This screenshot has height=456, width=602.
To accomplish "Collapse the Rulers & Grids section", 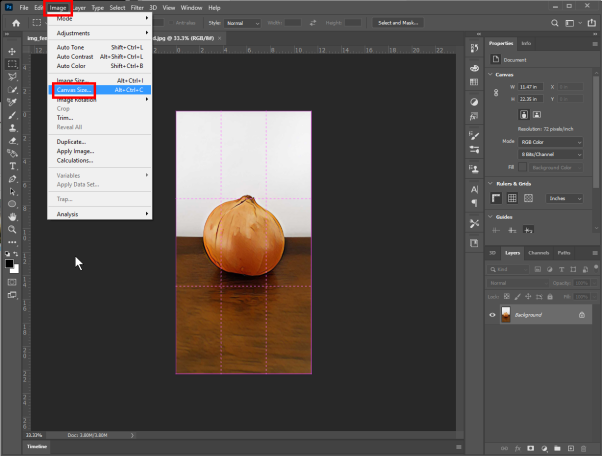I will [490, 183].
